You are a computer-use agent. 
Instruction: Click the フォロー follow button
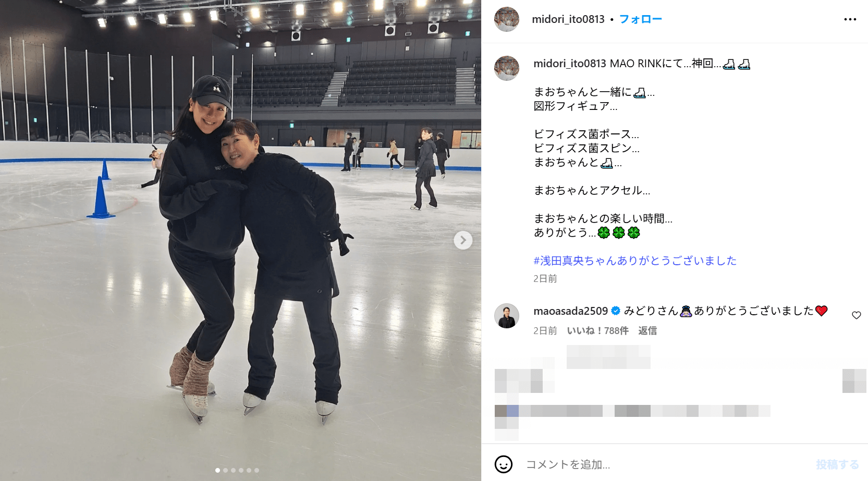click(x=640, y=19)
